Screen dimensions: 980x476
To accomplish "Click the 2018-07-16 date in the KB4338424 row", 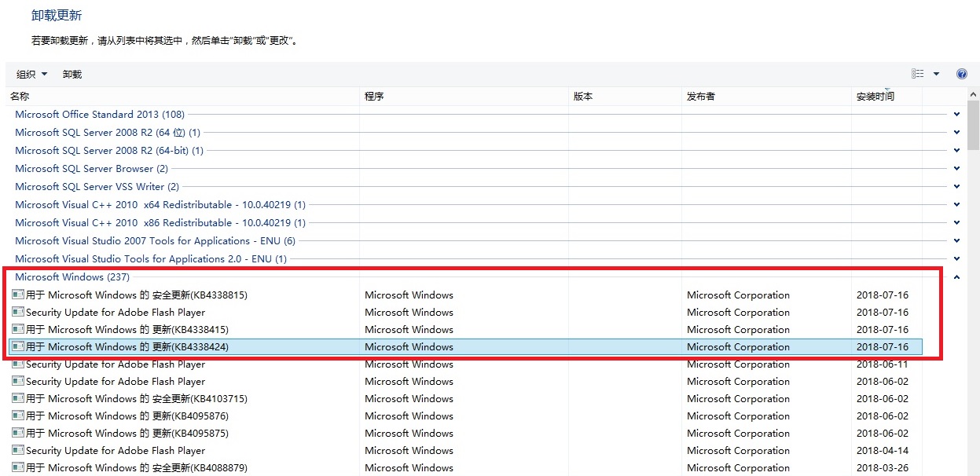I will tap(883, 347).
